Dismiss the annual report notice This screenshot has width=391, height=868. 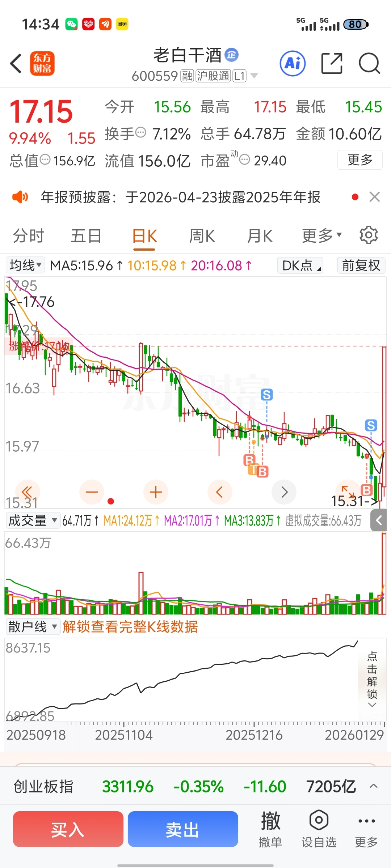[x=375, y=197]
